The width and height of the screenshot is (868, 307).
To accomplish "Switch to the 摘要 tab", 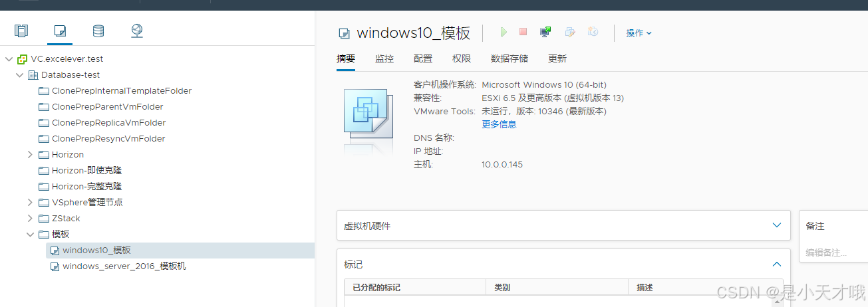I will tap(346, 58).
